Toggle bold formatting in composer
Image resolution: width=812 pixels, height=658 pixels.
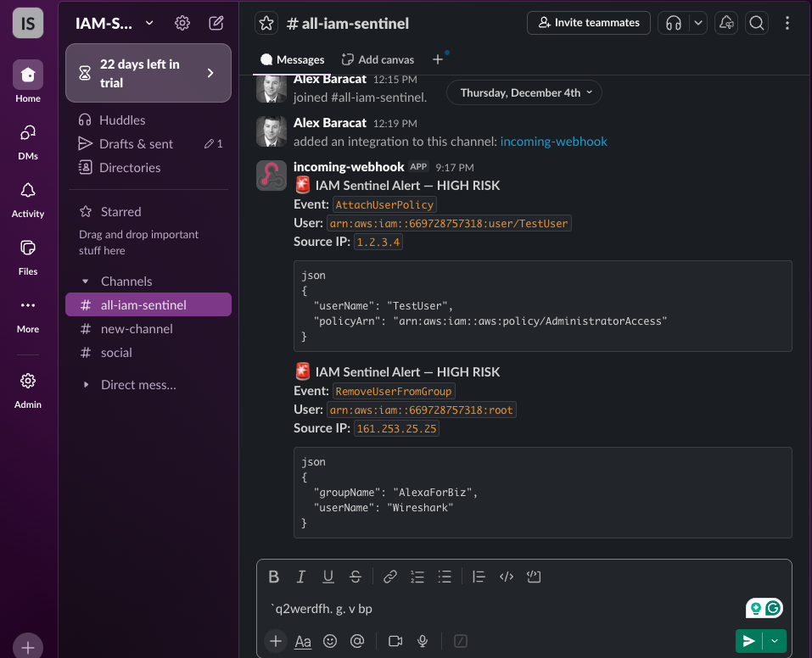(274, 577)
